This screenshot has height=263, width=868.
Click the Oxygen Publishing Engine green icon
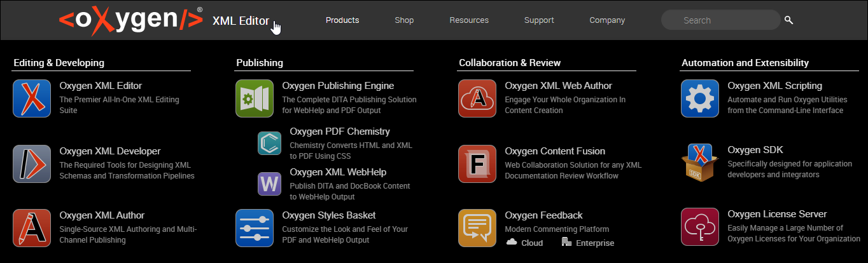tap(255, 98)
